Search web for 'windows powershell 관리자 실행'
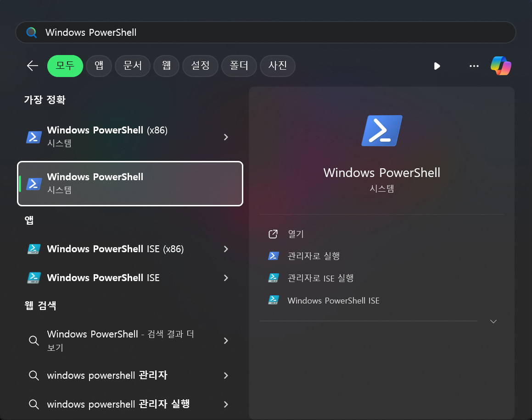Image resolution: width=532 pixels, height=420 pixels. [x=130, y=404]
